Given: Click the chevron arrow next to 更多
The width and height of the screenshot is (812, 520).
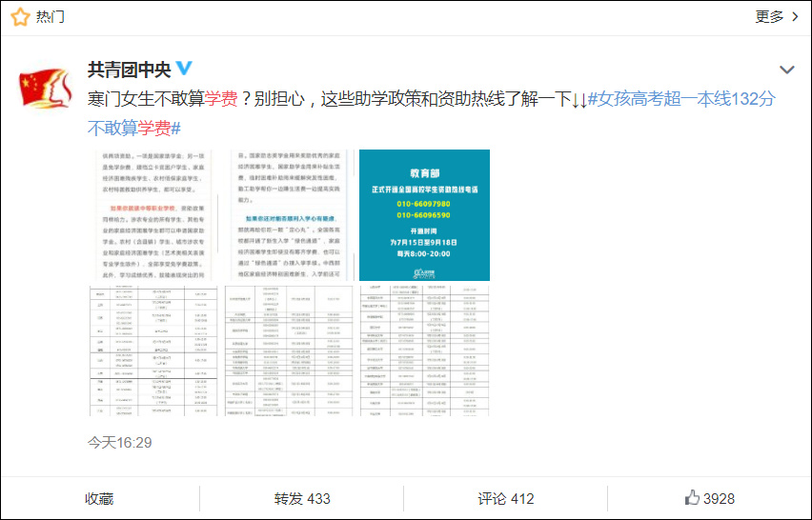Looking at the screenshot, I should [x=795, y=17].
